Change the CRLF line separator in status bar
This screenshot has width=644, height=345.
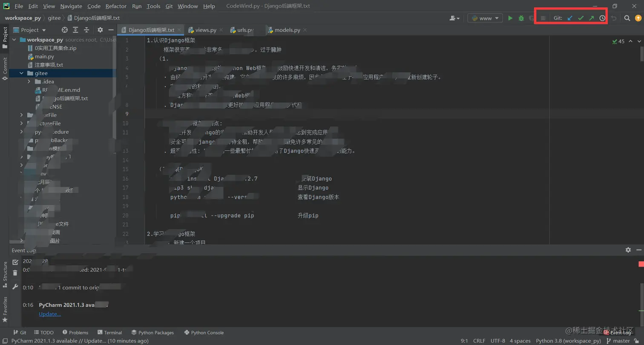pos(479,341)
